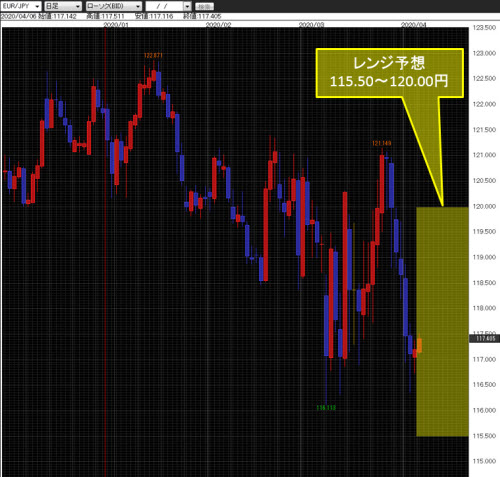This screenshot has height=477, width=500.
Task: Click the 2020/01 date axis label
Action: [116, 25]
